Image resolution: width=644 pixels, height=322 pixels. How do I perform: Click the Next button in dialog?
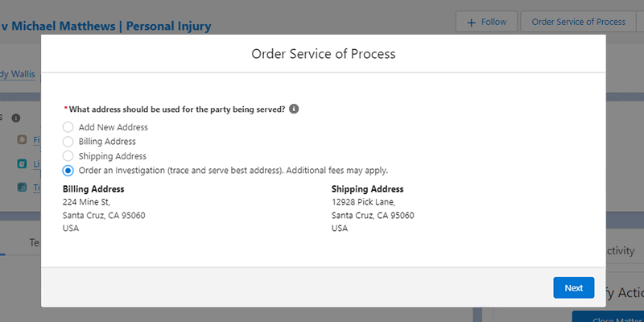click(573, 287)
